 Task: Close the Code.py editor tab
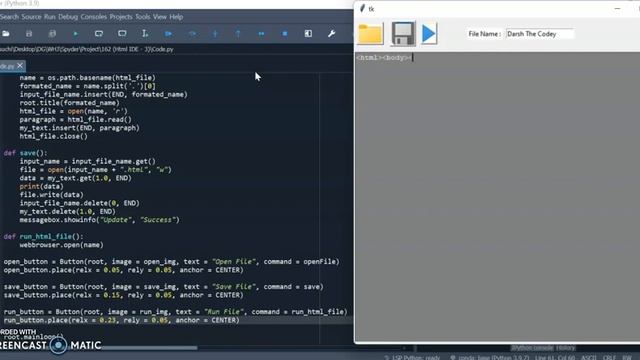click(x=20, y=66)
